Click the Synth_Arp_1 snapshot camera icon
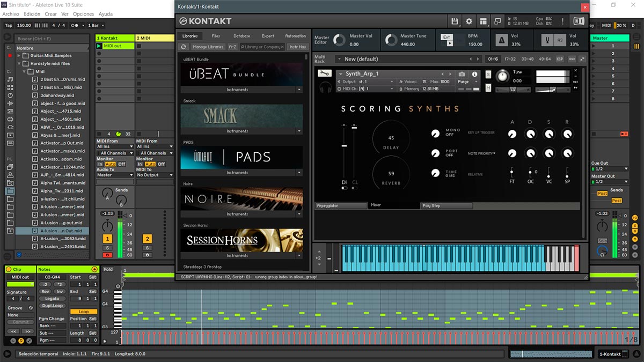 462,74
